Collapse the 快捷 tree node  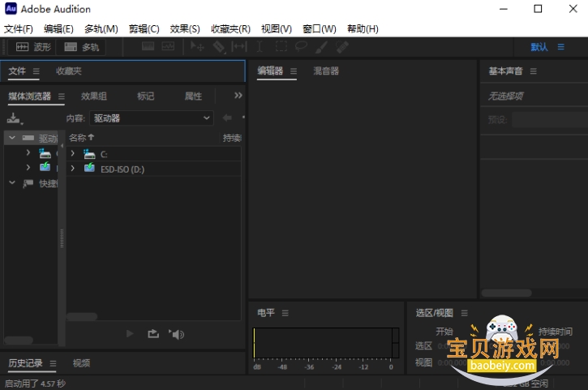click(12, 182)
